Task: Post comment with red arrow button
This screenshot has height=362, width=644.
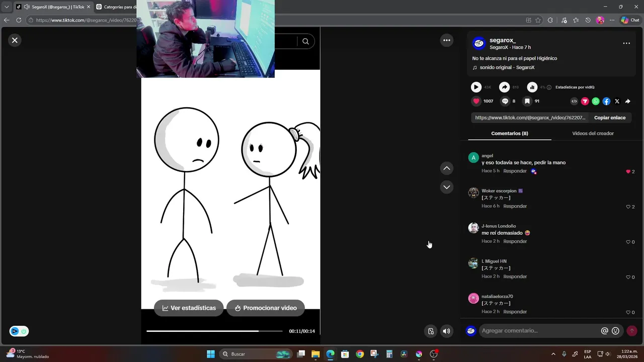Action: tap(632, 331)
